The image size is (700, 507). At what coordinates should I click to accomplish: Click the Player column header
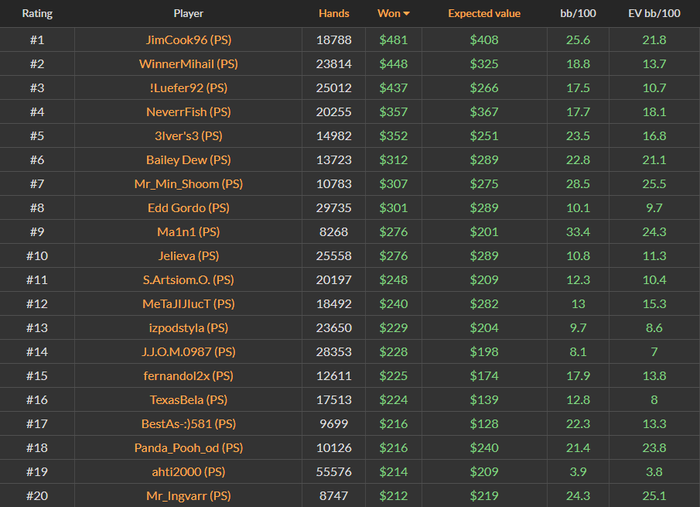coord(188,14)
